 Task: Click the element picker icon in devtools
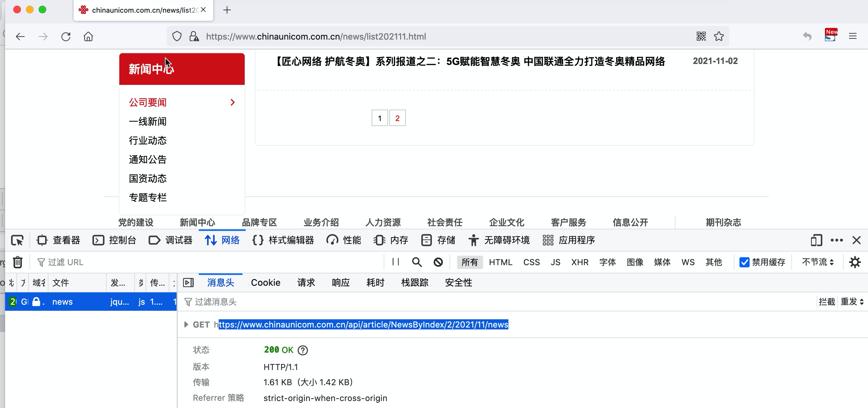(x=17, y=240)
